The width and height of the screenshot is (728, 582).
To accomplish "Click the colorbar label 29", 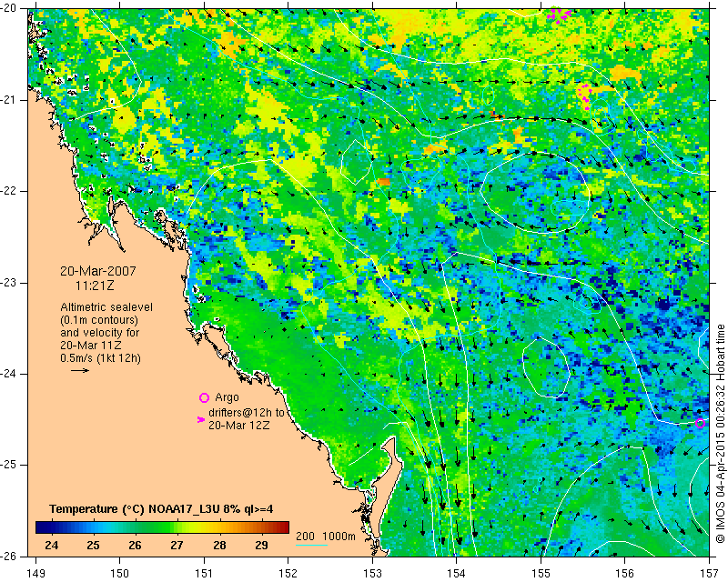I will [x=261, y=546].
